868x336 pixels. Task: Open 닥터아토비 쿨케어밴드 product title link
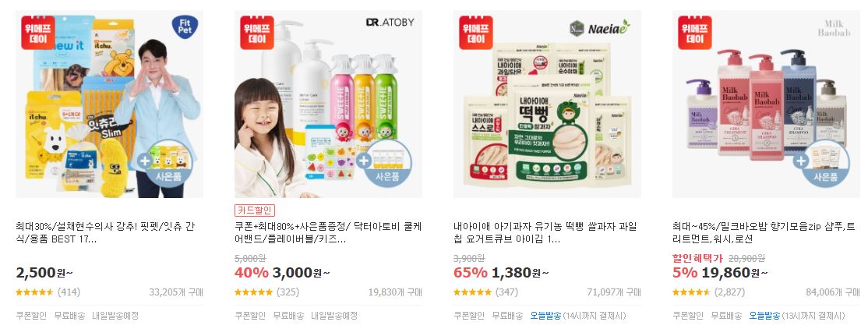coord(328,233)
